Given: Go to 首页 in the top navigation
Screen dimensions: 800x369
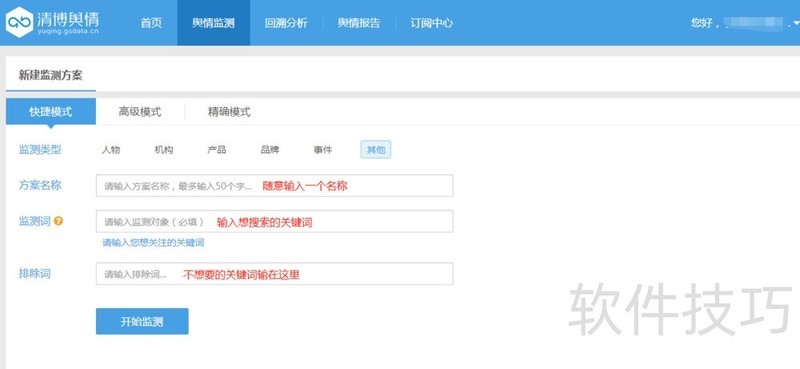Looking at the screenshot, I should pos(151,23).
